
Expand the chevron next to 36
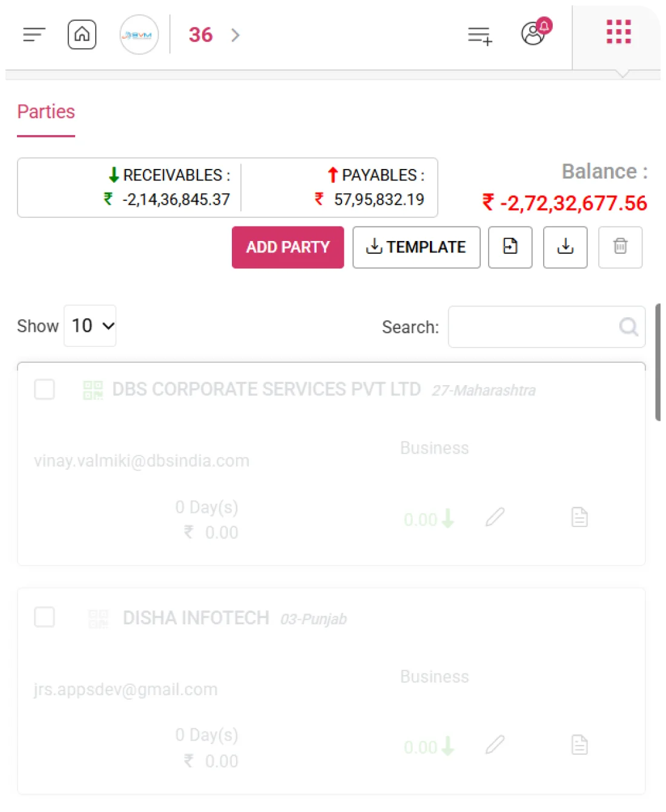tap(236, 35)
